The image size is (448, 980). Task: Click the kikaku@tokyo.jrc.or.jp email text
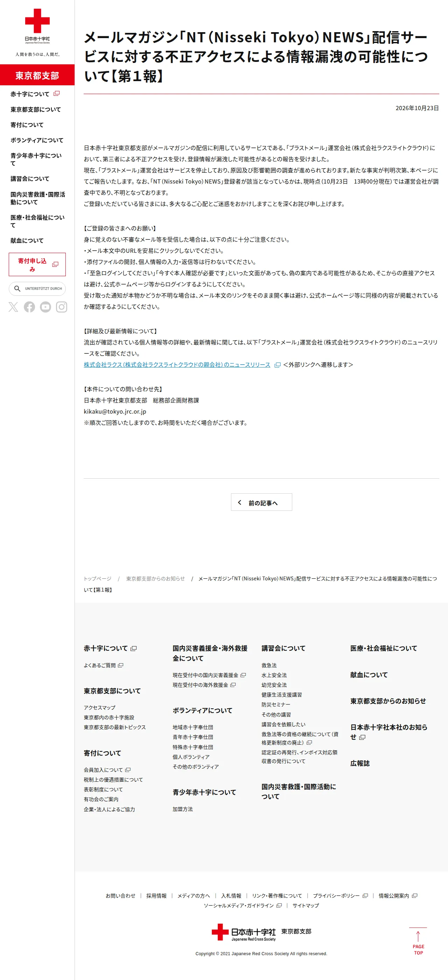115,412
